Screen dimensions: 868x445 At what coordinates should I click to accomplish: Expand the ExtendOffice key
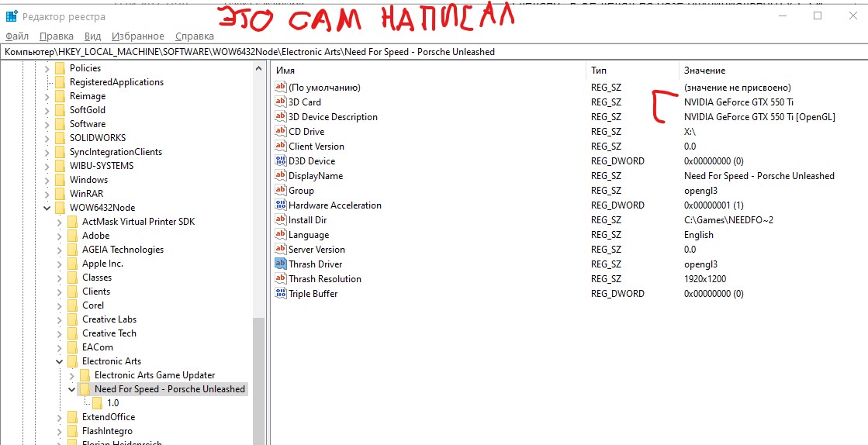59,417
